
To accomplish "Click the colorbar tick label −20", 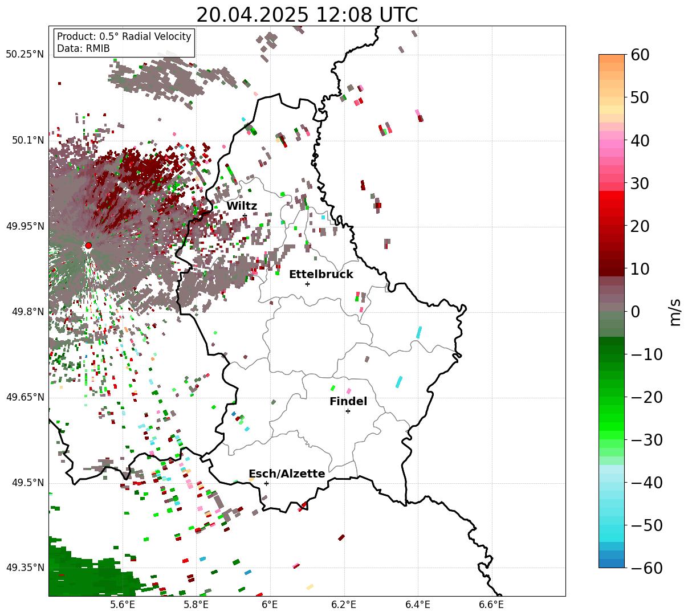I will point(646,397).
